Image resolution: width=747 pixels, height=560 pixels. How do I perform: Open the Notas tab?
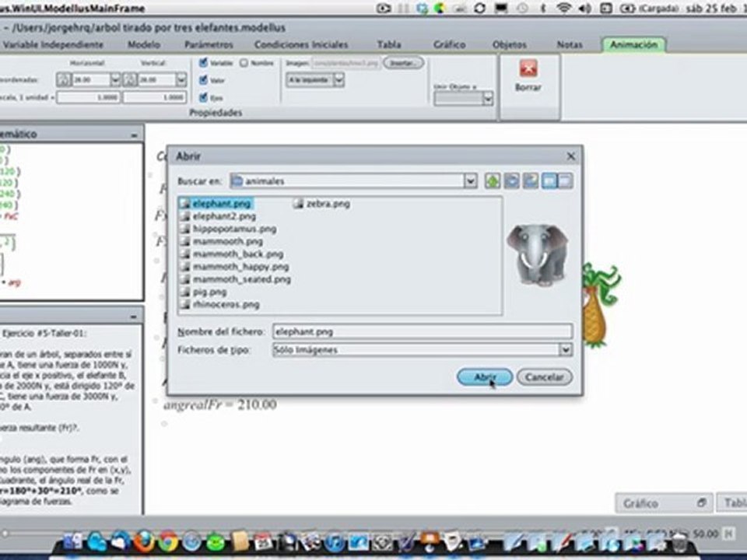click(x=570, y=45)
